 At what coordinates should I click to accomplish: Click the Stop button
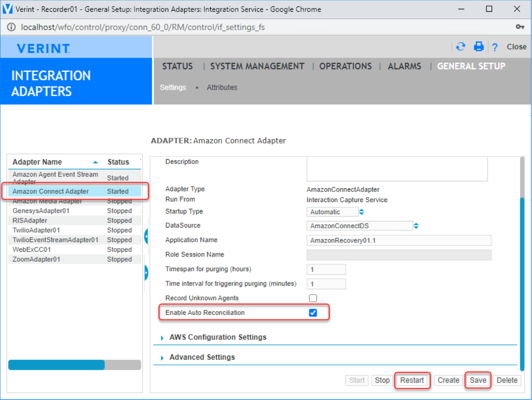tap(382, 380)
